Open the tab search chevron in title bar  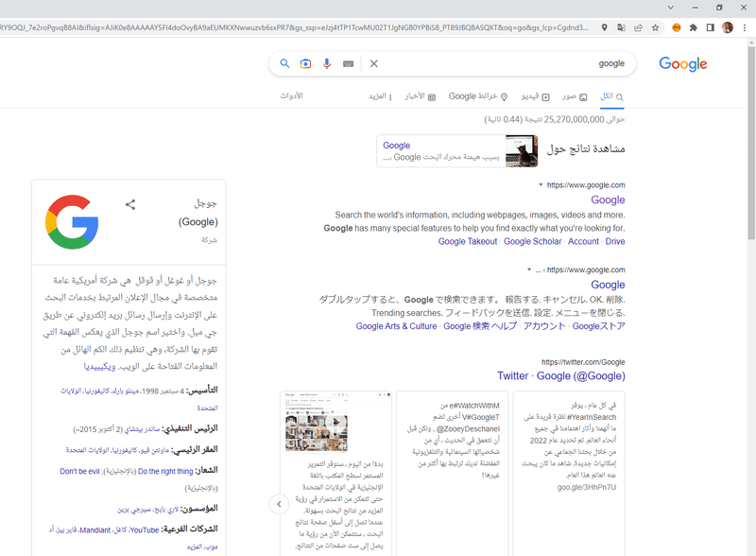tap(671, 8)
